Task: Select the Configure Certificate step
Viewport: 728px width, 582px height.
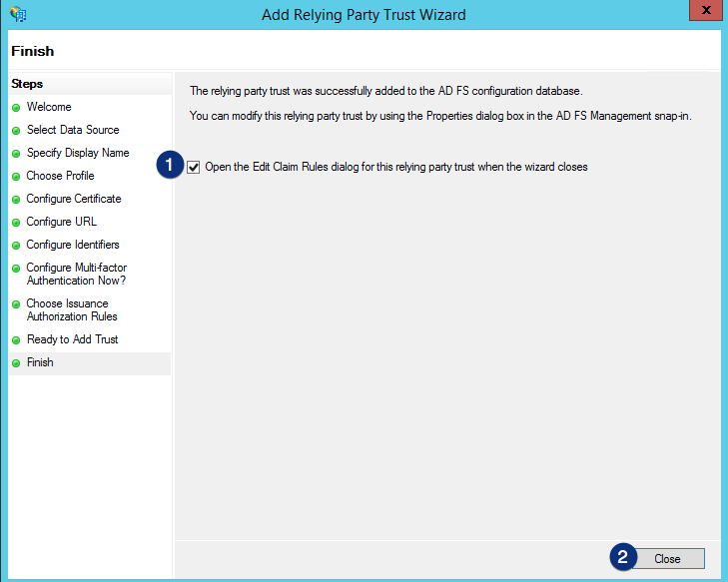Action: click(74, 199)
